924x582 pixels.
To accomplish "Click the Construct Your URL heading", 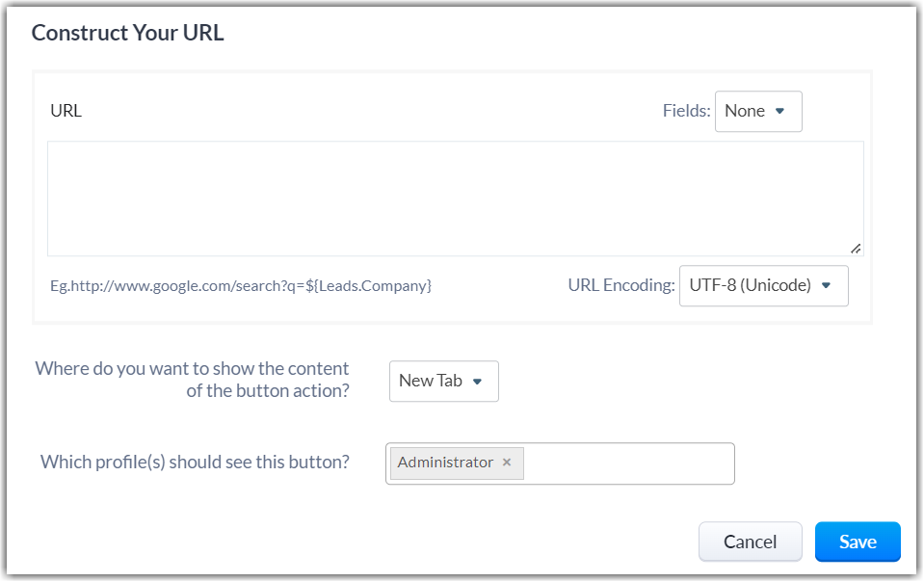I will tap(127, 33).
